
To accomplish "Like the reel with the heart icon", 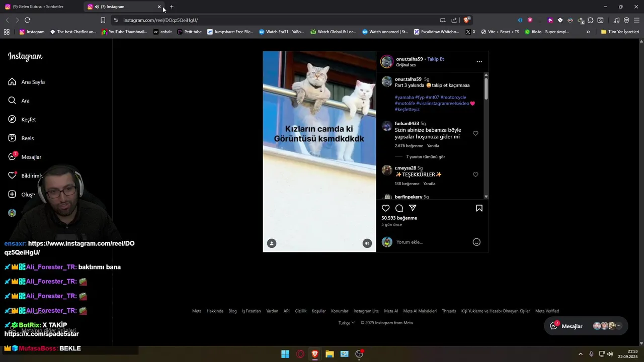I will tap(386, 208).
